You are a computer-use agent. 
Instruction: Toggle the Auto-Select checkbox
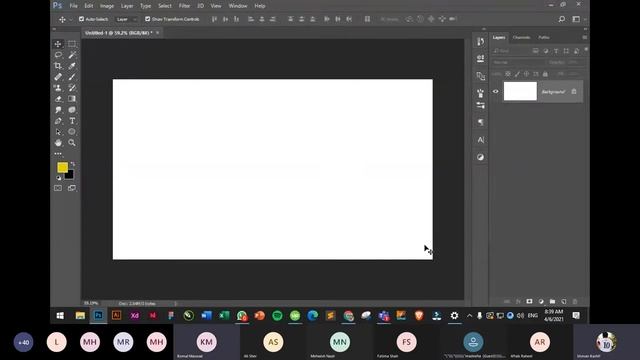[x=81, y=19]
